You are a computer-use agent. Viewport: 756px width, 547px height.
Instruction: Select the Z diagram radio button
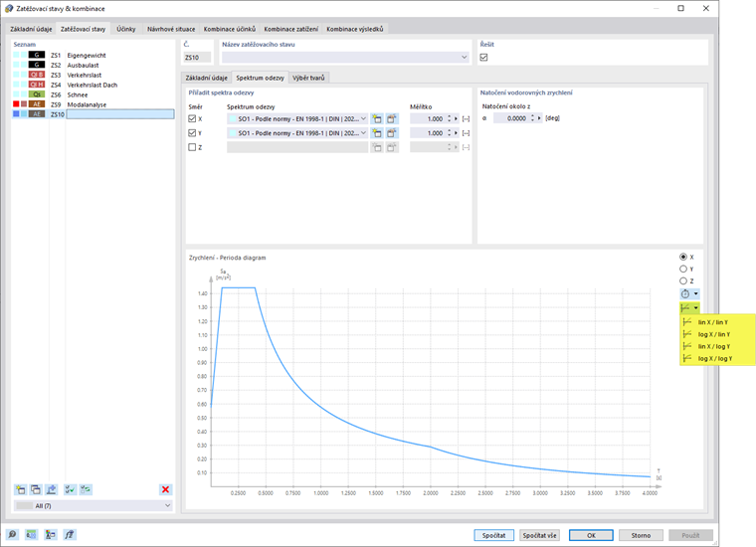pos(683,281)
